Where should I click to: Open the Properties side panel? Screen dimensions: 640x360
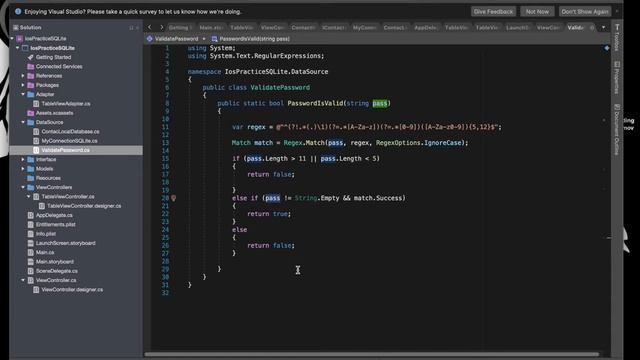click(x=617, y=78)
